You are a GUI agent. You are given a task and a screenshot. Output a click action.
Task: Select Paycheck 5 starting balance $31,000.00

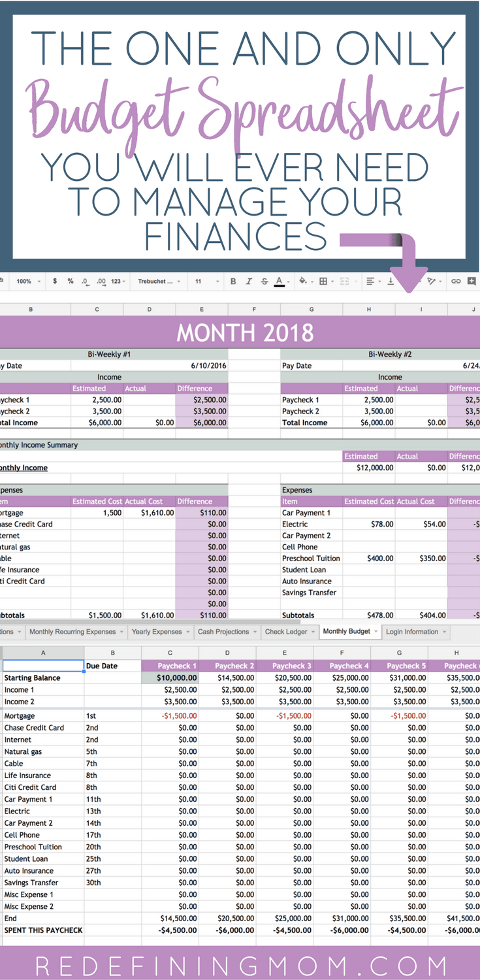400,678
